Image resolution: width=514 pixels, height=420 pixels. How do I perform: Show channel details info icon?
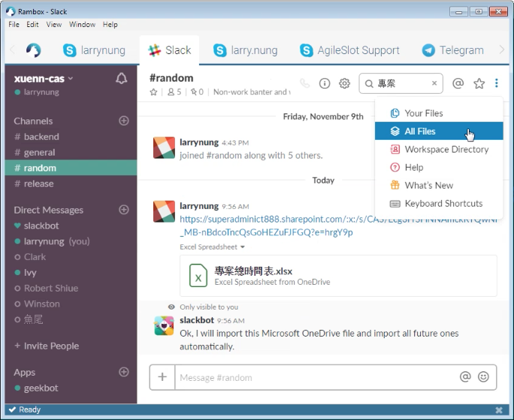[x=325, y=83]
